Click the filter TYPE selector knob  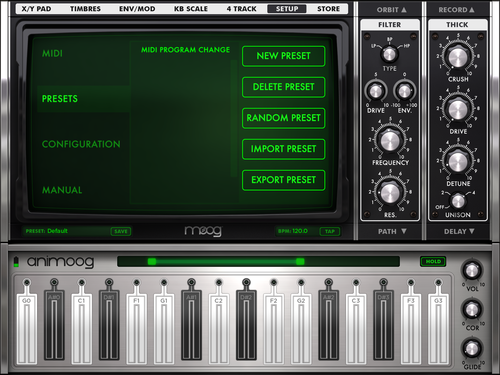pyautogui.click(x=389, y=54)
